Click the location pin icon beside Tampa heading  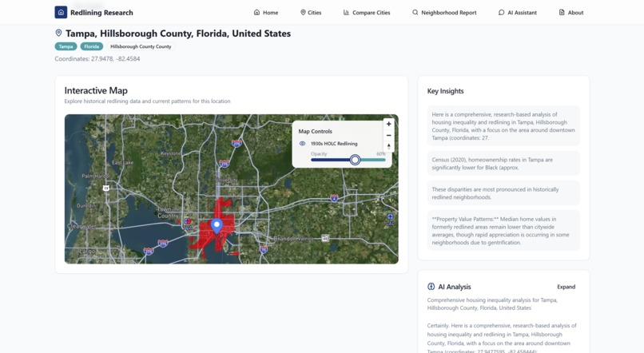59,33
